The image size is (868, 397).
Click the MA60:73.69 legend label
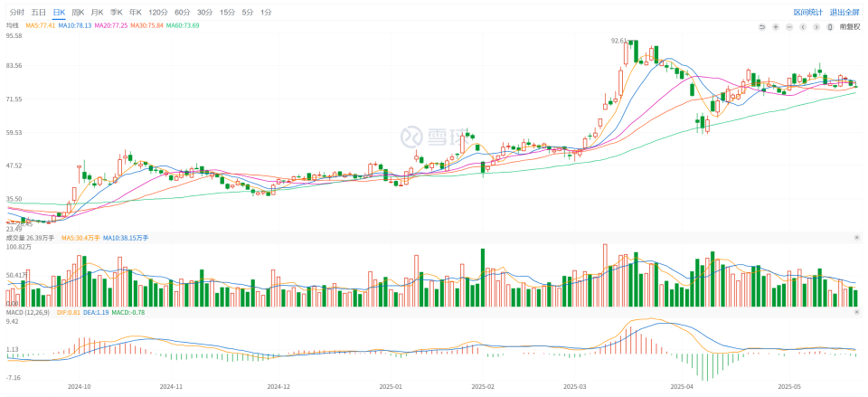pos(183,25)
